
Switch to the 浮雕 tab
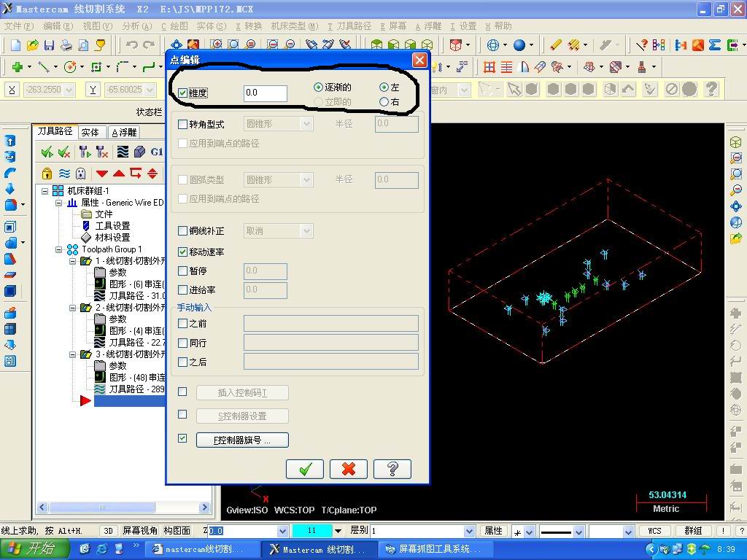(124, 133)
